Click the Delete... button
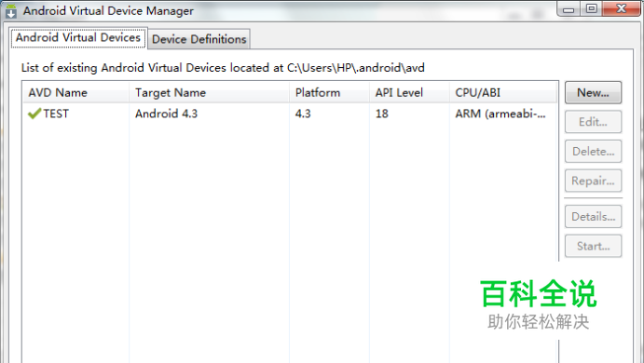Screen dimensions: 644x363 coord(593,152)
